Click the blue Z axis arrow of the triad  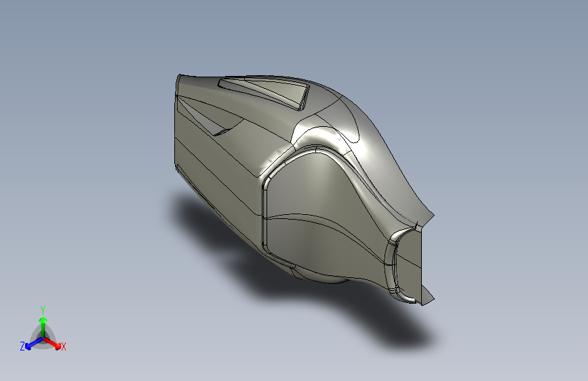(35, 344)
